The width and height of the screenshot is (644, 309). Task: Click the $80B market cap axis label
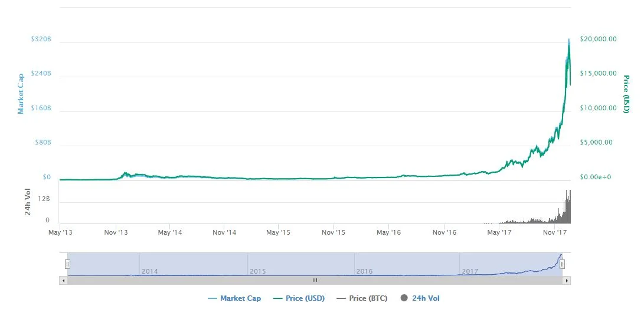click(43, 143)
